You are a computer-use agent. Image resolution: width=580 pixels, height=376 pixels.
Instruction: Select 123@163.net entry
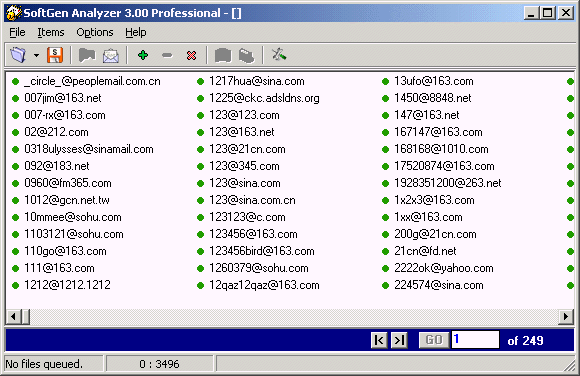point(242,132)
